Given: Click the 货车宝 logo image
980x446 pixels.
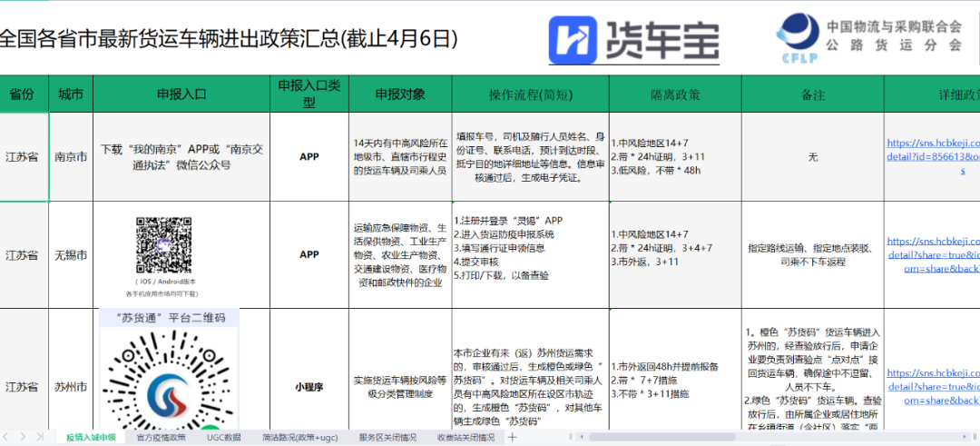Looking at the screenshot, I should point(634,40).
